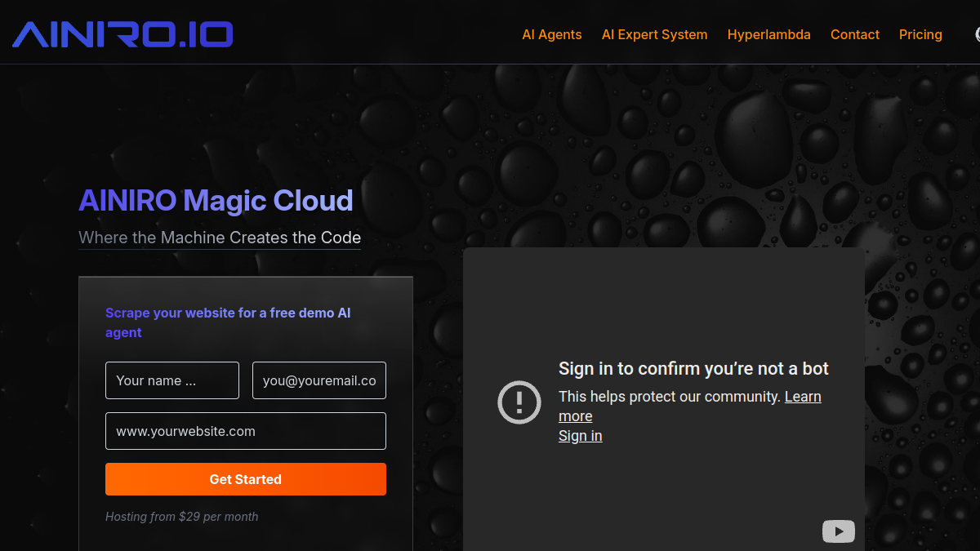The height and width of the screenshot is (551, 980).
Task: Click into the www.yourwebsite.com field
Action: coord(246,431)
